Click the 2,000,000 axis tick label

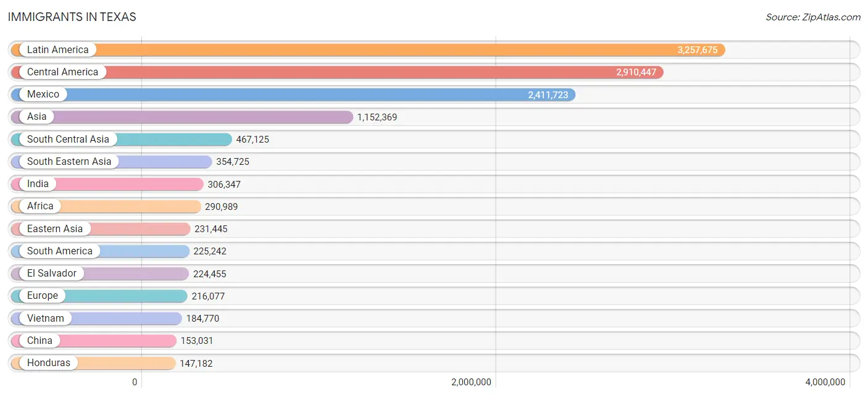coord(471,382)
